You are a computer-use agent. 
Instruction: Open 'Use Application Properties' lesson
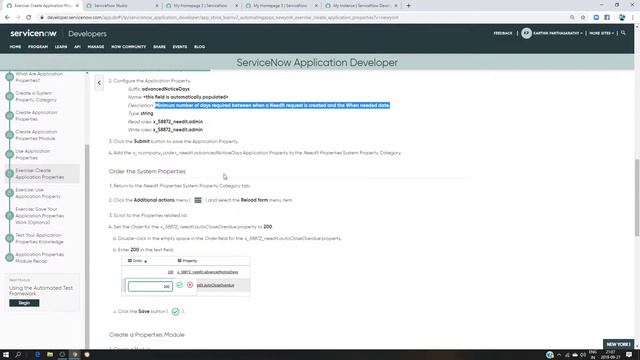[33, 154]
